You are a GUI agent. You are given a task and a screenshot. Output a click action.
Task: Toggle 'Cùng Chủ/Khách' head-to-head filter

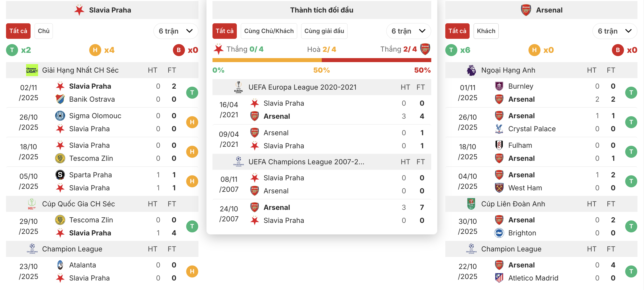click(269, 31)
